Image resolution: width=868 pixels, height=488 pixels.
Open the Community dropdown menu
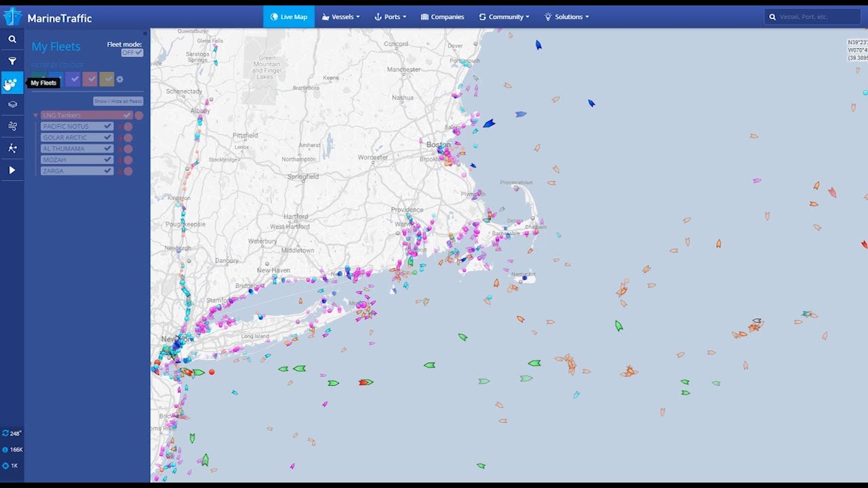[x=505, y=17]
